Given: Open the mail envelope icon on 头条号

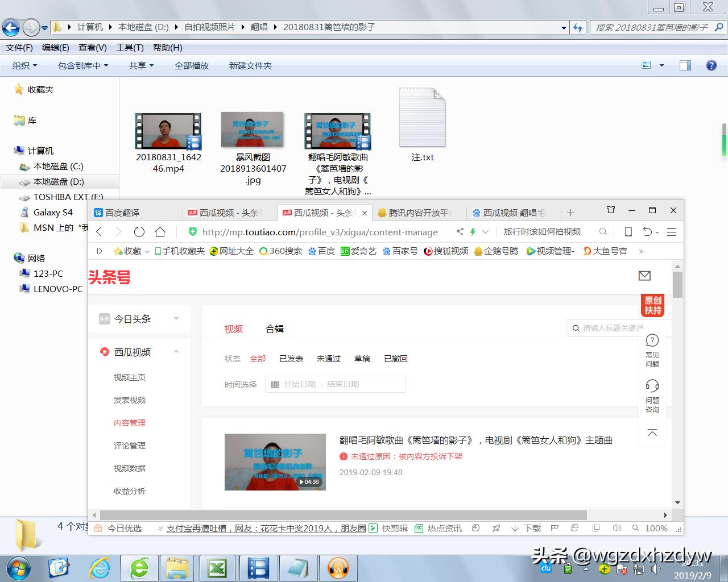Looking at the screenshot, I should click(x=644, y=276).
